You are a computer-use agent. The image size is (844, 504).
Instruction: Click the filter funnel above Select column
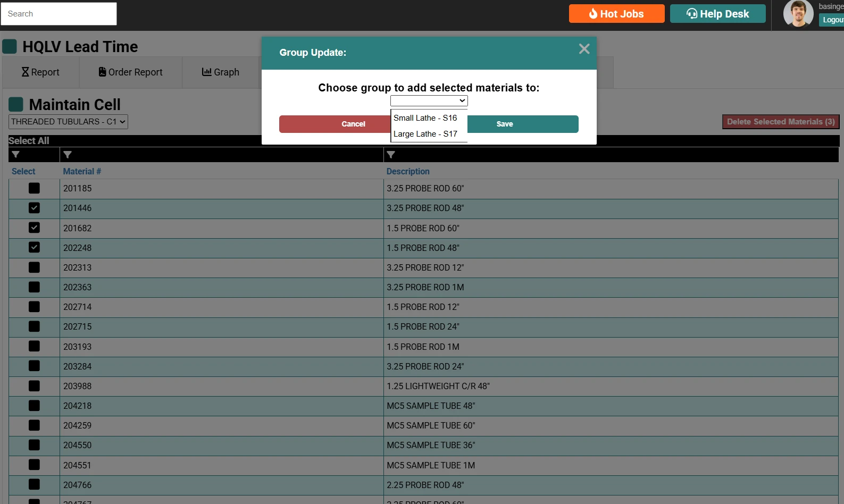tap(16, 155)
